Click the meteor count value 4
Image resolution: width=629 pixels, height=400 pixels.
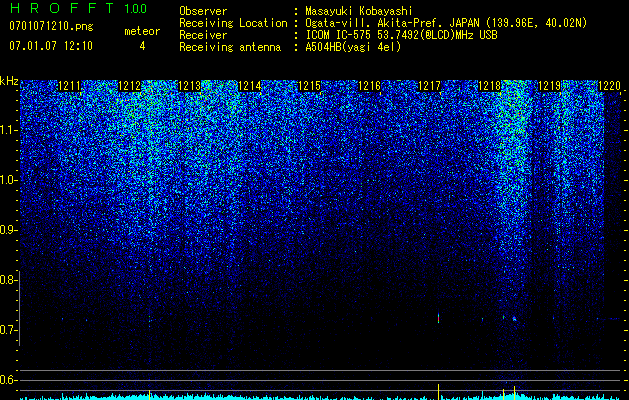click(x=142, y=46)
